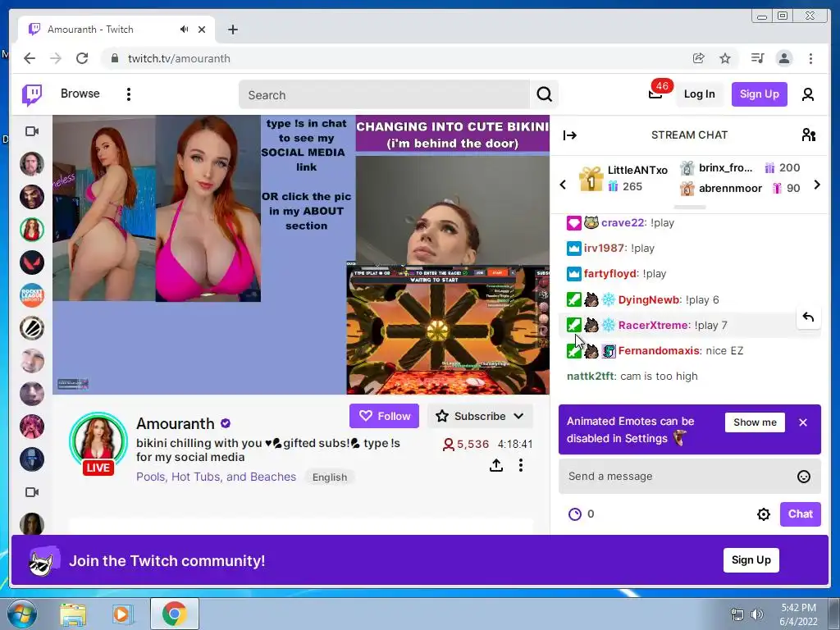This screenshot has width=840, height=630.
Task: Bookmark this page with the star icon
Action: pyautogui.click(x=725, y=58)
